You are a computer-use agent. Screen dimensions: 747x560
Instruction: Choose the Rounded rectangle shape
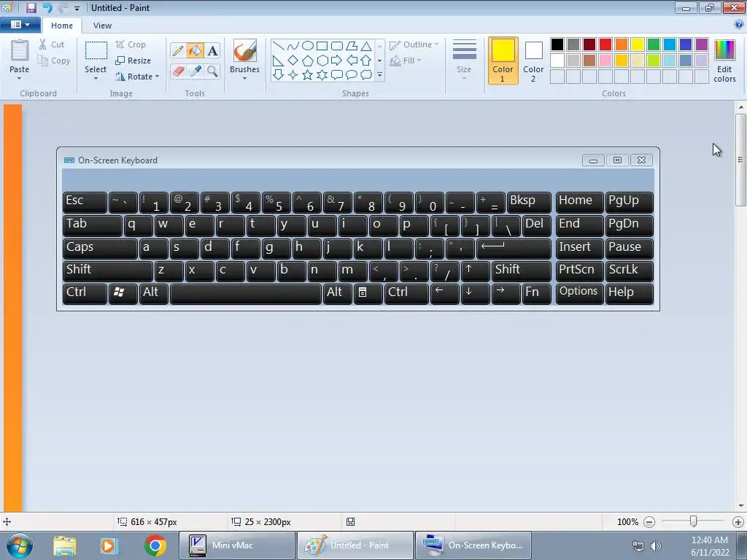pyautogui.click(x=337, y=46)
